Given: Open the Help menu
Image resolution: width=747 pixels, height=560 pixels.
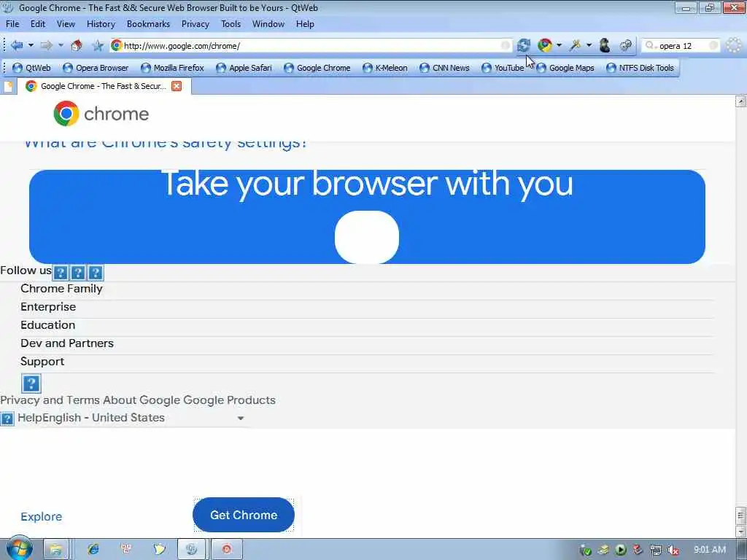Looking at the screenshot, I should [x=305, y=24].
